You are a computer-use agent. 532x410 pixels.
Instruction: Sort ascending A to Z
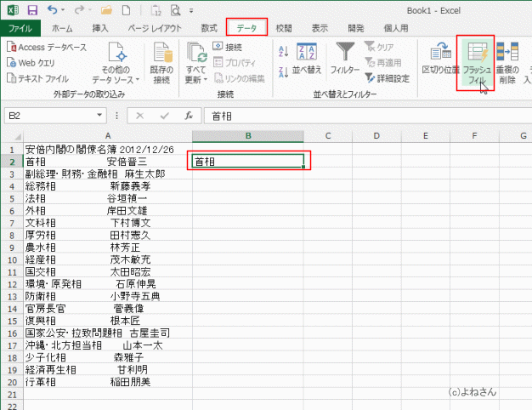pos(284,51)
